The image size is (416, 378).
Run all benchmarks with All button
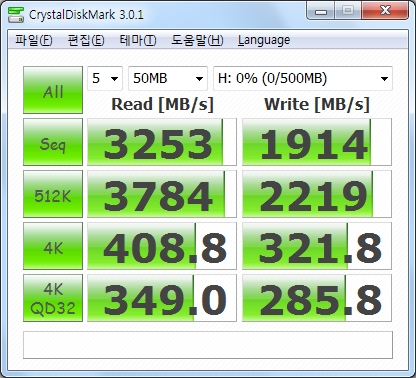point(53,90)
